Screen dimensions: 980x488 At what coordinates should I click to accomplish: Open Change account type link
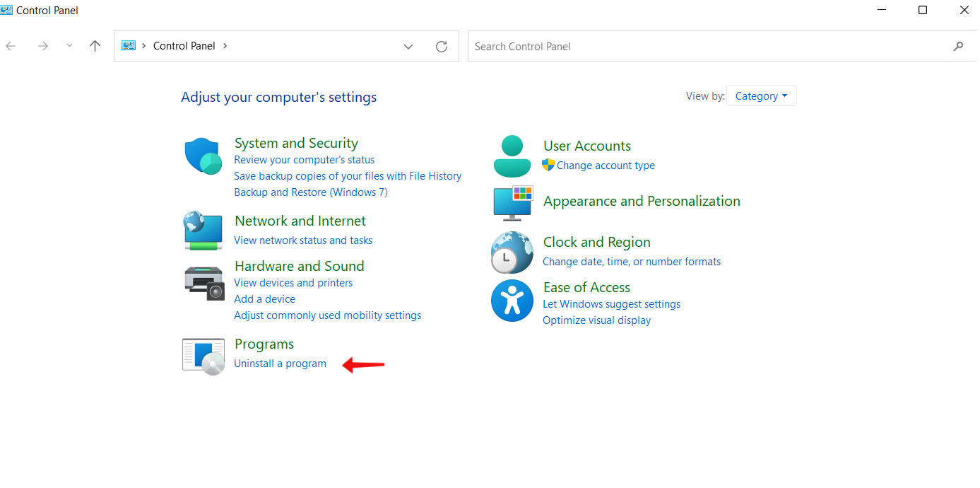click(606, 165)
